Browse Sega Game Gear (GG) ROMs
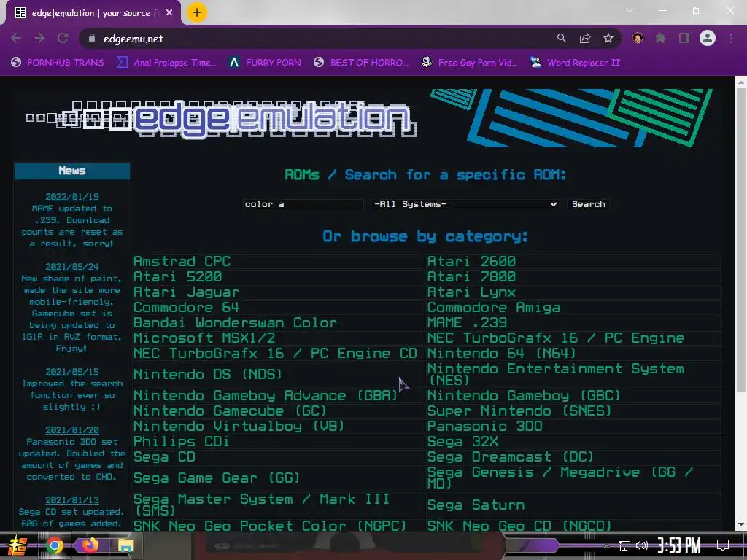Image resolution: width=747 pixels, height=560 pixels. click(x=217, y=478)
